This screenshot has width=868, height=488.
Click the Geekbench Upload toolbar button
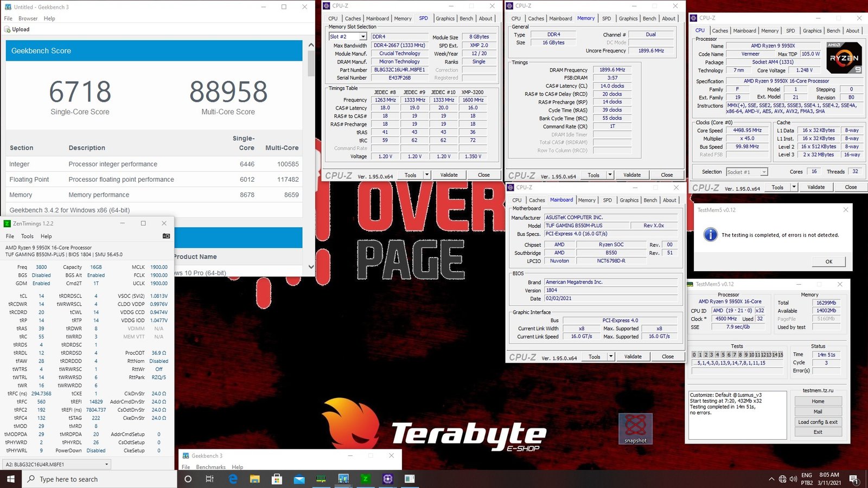[x=17, y=29]
